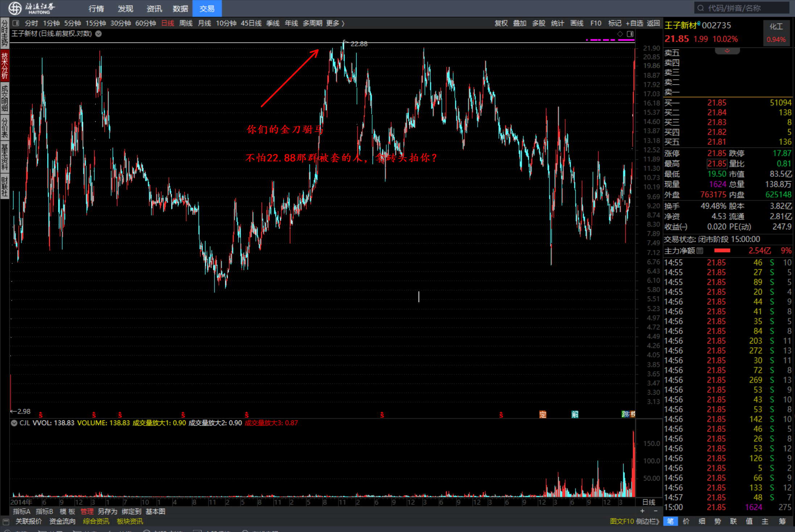Select the 指标A indicator set
795x532 pixels.
pyautogui.click(x=22, y=511)
